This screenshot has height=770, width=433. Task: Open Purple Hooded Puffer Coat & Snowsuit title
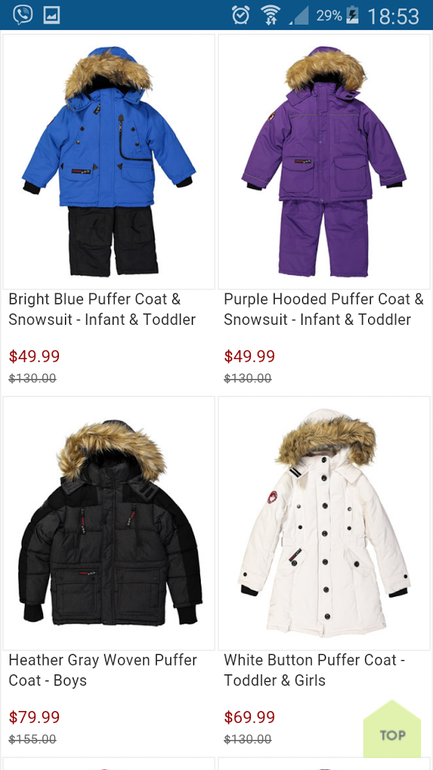pyautogui.click(x=324, y=309)
